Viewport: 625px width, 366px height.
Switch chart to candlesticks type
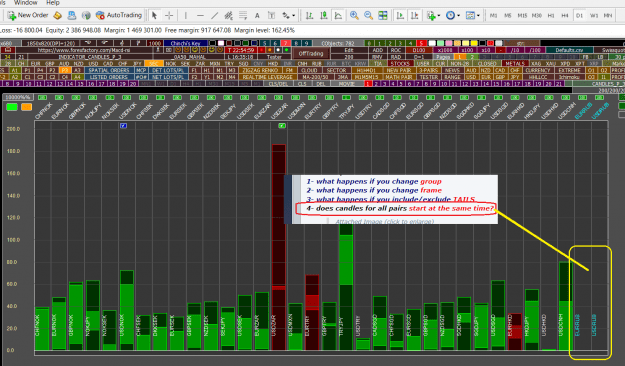324,16
